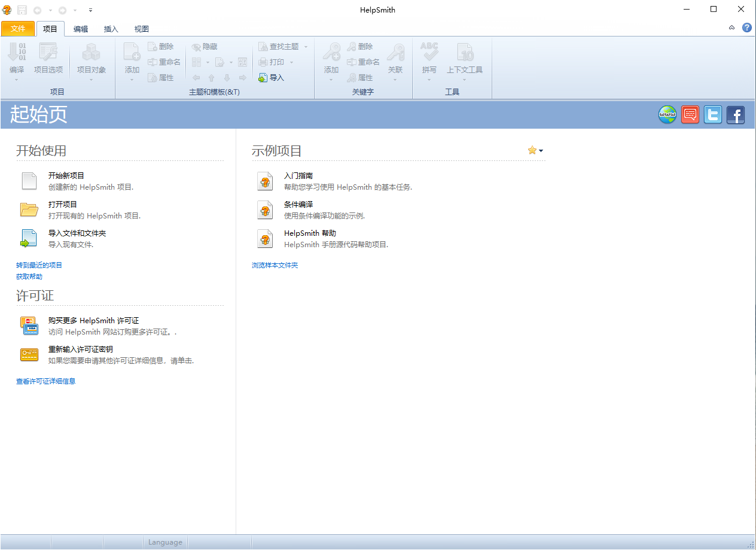Click 购买更多 HelpSmith 许可证
The image size is (756, 550).
pos(93,320)
